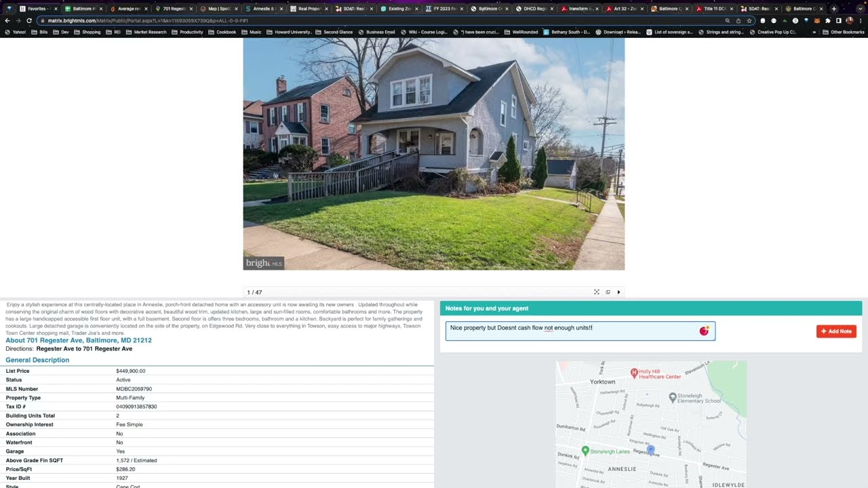Image resolution: width=868 pixels, height=488 pixels.
Task: Select the List Price value $449,900.00
Action: (x=131, y=371)
